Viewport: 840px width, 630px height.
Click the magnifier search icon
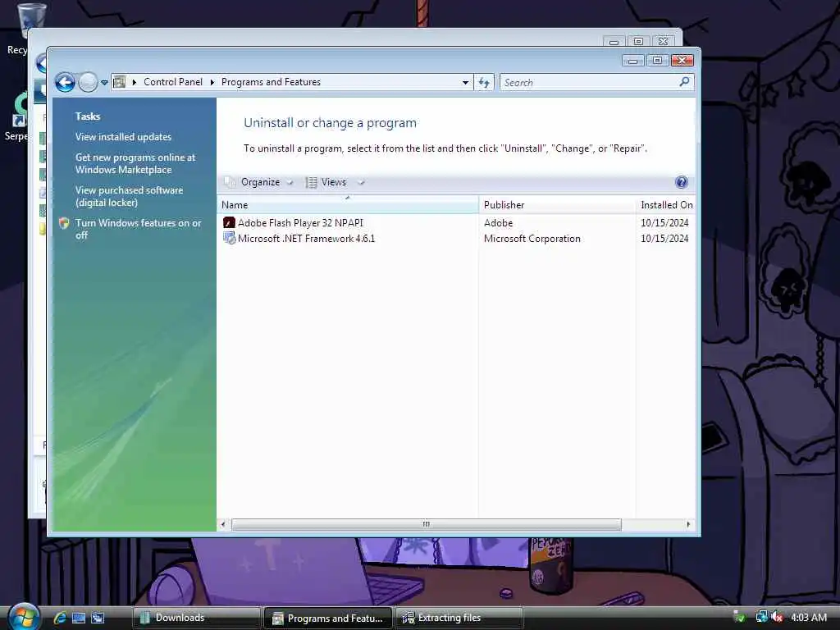click(x=684, y=82)
